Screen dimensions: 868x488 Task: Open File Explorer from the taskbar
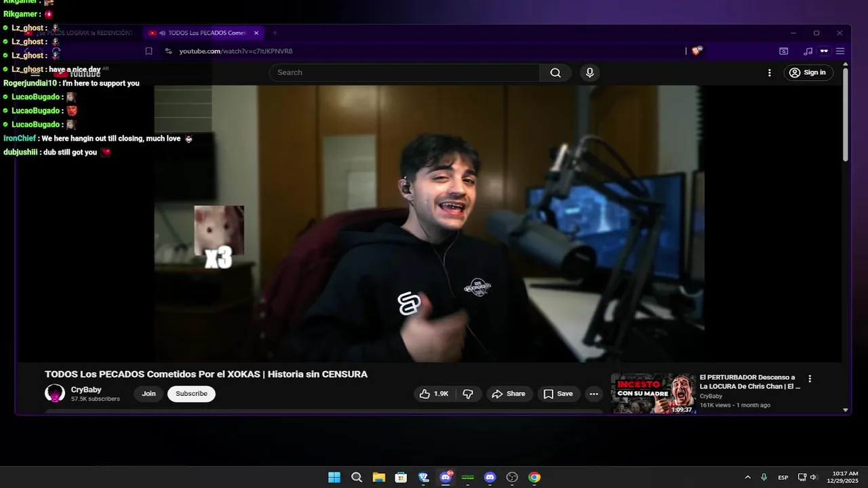378,477
